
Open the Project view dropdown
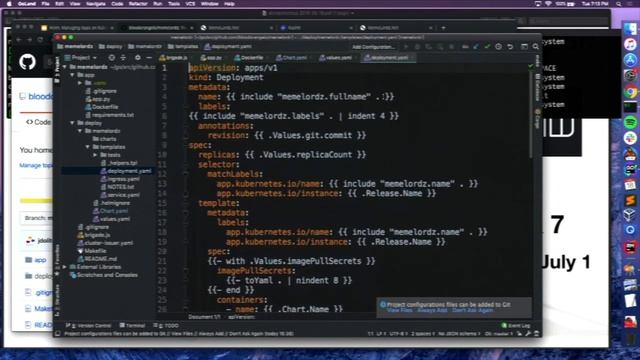tap(81, 58)
